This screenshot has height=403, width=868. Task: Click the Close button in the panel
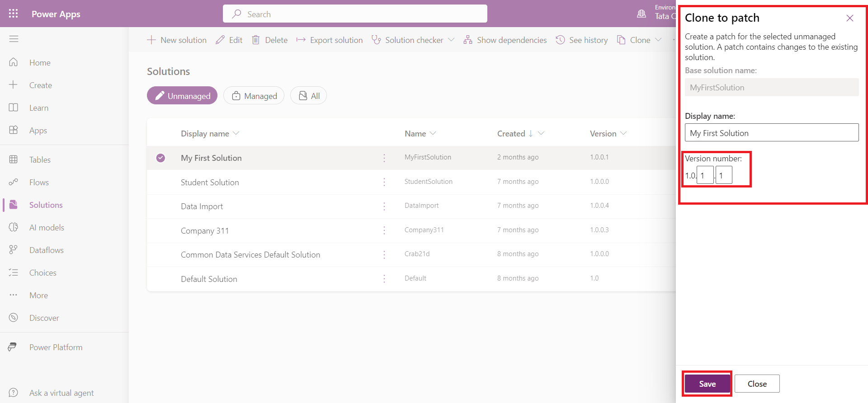757,384
